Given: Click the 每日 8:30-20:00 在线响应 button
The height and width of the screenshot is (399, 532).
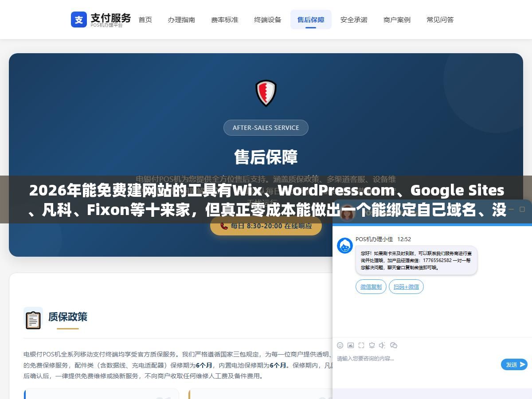Looking at the screenshot, I should pos(266,226).
